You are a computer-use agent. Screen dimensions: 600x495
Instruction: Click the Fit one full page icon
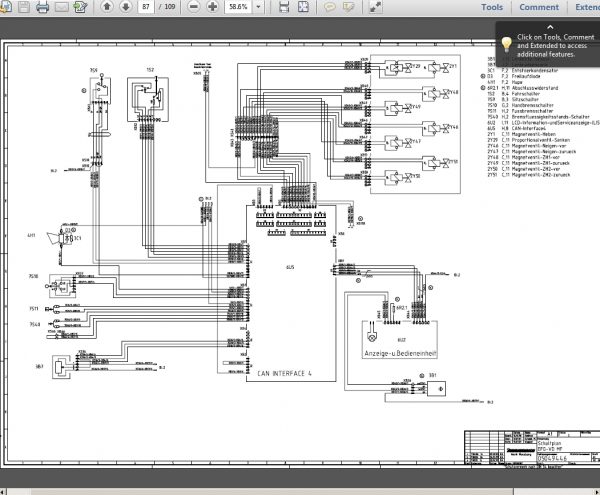(303, 7)
